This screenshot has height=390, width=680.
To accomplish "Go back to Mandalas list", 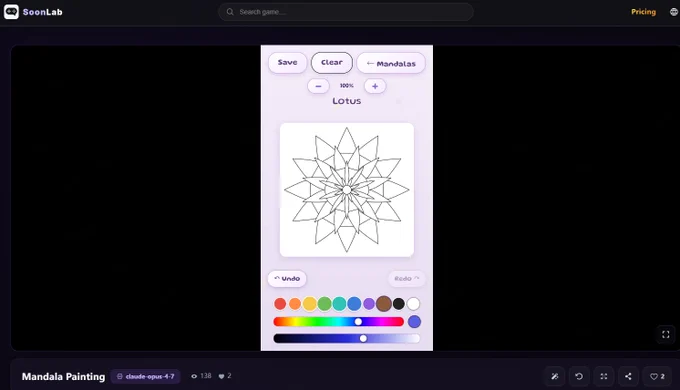I will tap(391, 64).
